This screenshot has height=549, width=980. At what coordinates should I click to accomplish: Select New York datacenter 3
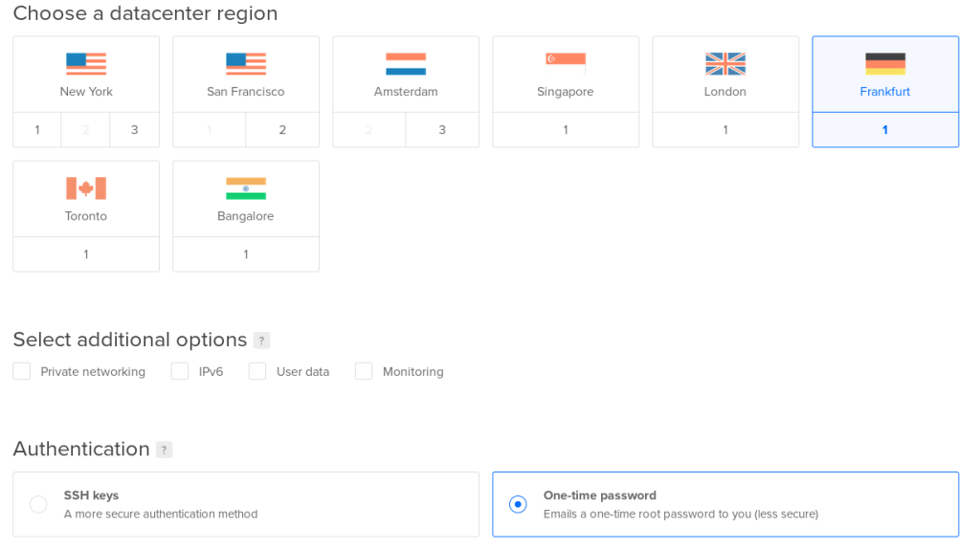click(x=134, y=130)
